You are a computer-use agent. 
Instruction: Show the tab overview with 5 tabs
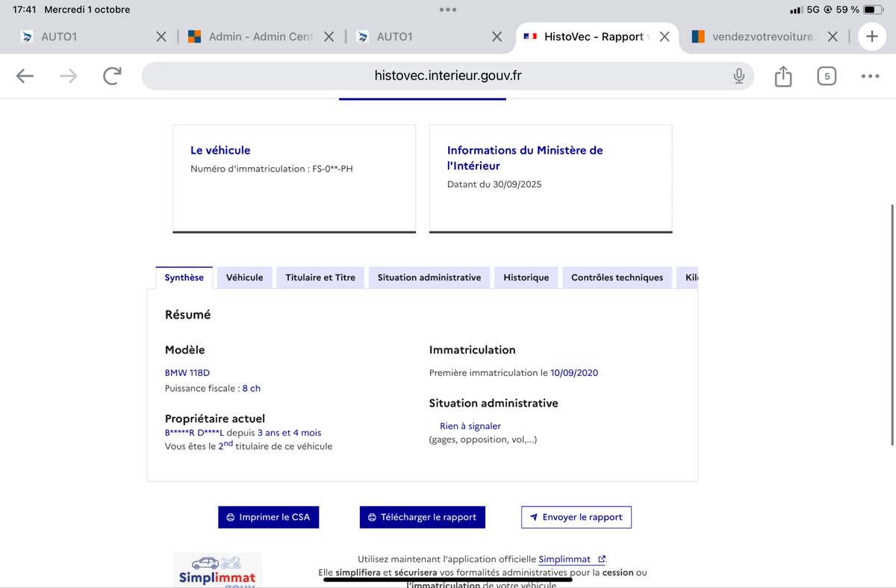[x=827, y=76]
